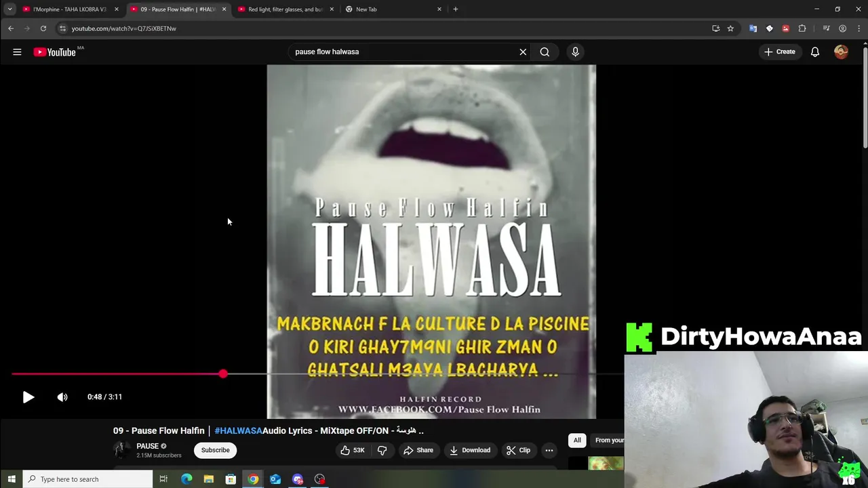Open Task View on the taskbar
The image size is (868, 488).
click(163, 479)
